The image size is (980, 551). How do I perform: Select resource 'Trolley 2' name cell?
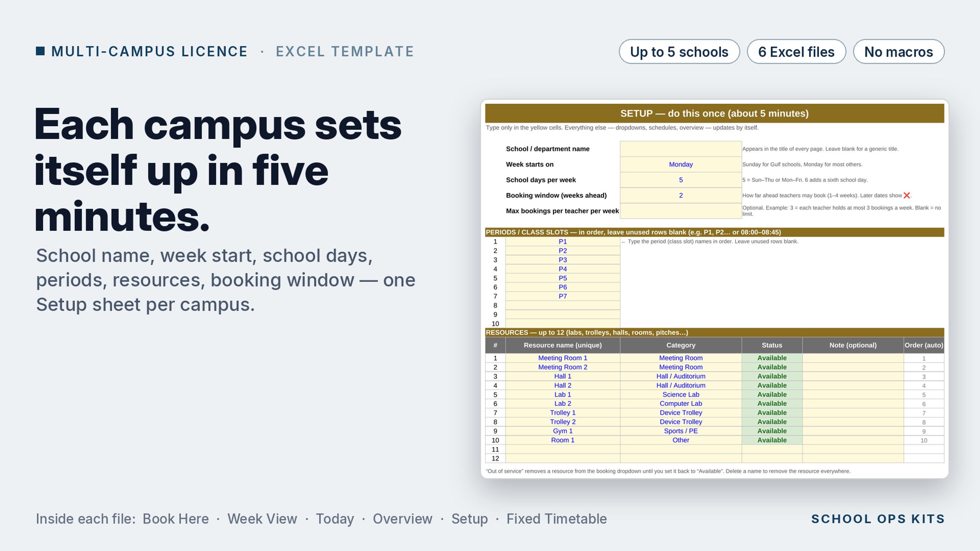click(x=563, y=422)
